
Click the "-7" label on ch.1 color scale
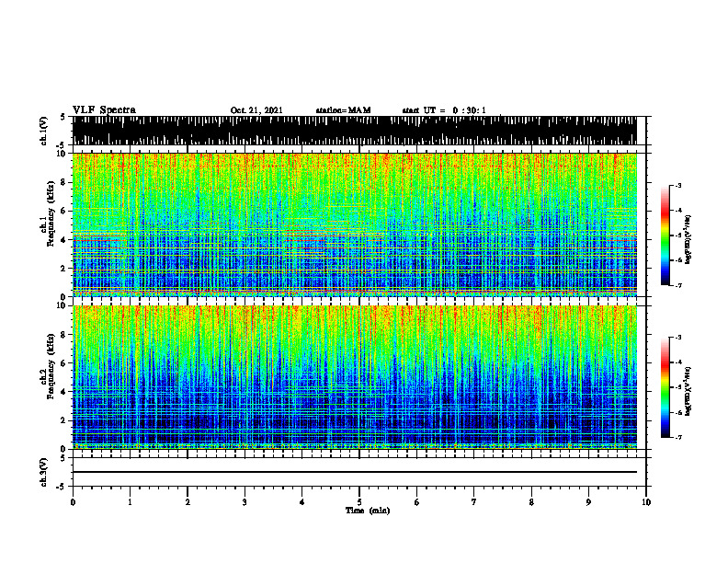tap(678, 285)
